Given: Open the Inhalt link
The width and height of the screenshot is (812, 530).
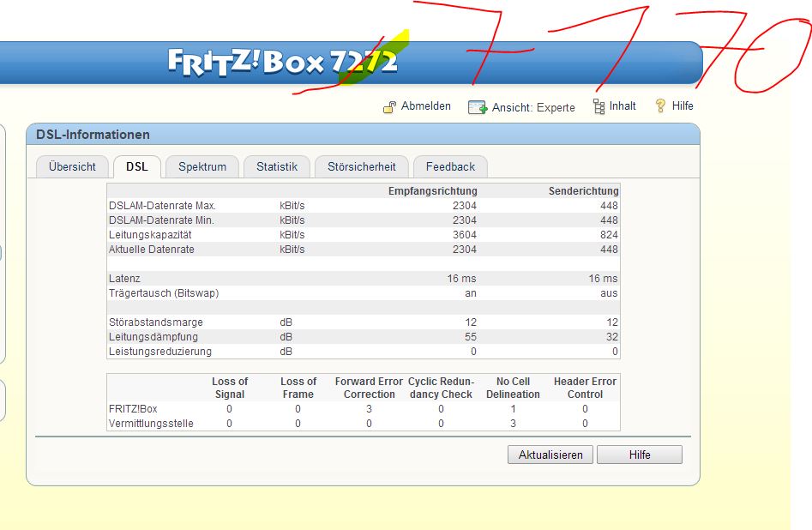Looking at the screenshot, I should coord(623,105).
